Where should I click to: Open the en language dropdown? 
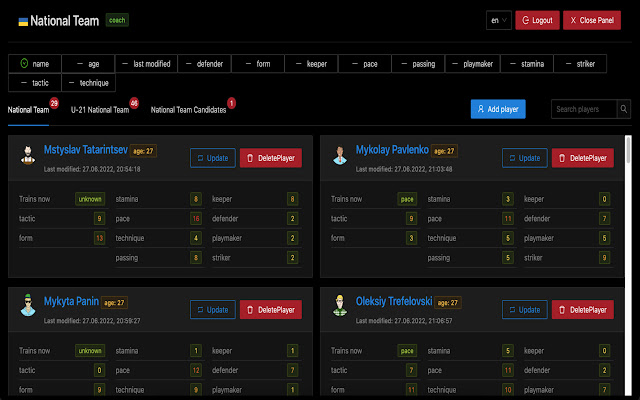tap(499, 20)
